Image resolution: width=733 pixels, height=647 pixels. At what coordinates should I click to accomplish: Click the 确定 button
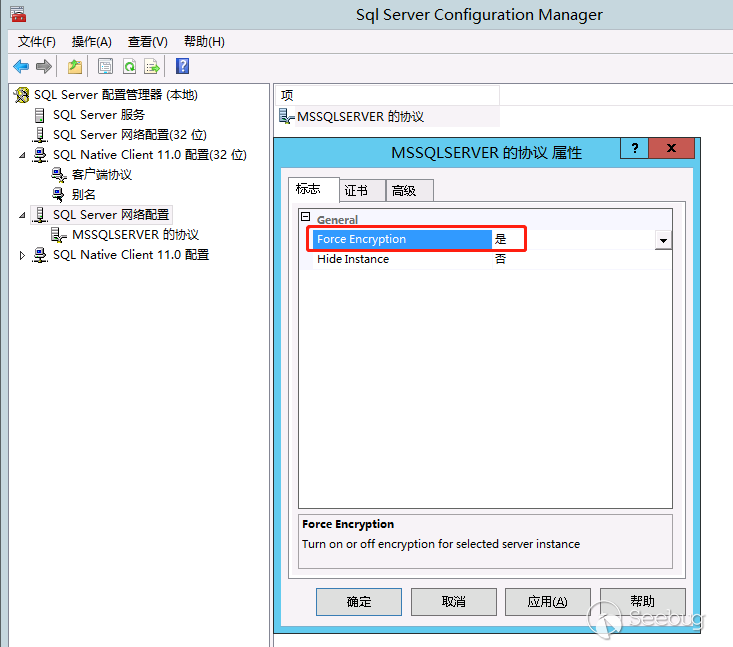point(359,602)
